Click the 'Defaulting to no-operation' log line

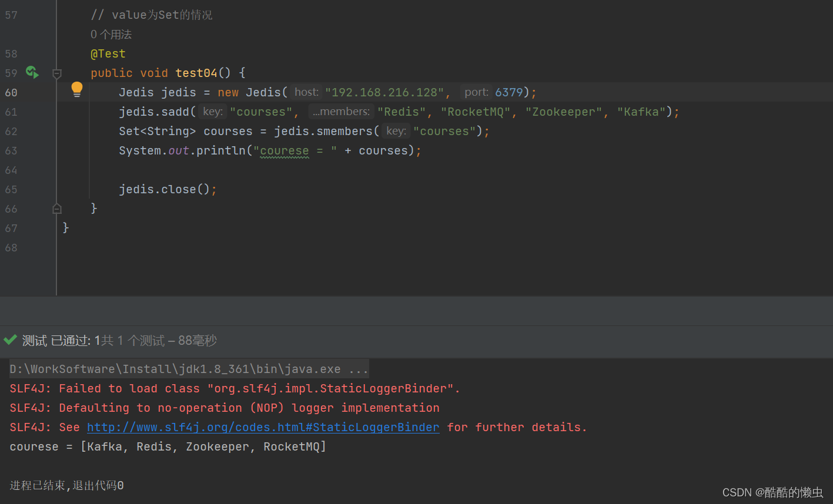[225, 408]
